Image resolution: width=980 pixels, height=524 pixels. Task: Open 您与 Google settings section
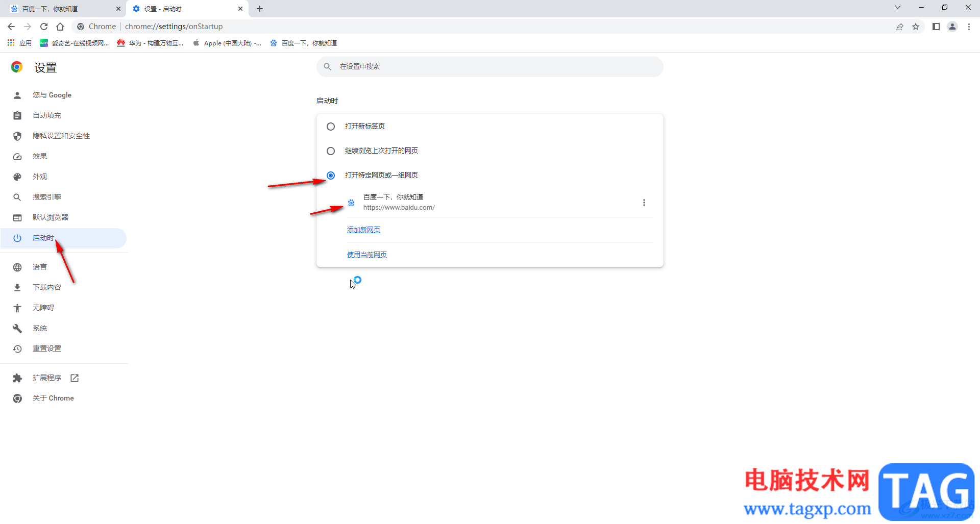tap(63, 95)
